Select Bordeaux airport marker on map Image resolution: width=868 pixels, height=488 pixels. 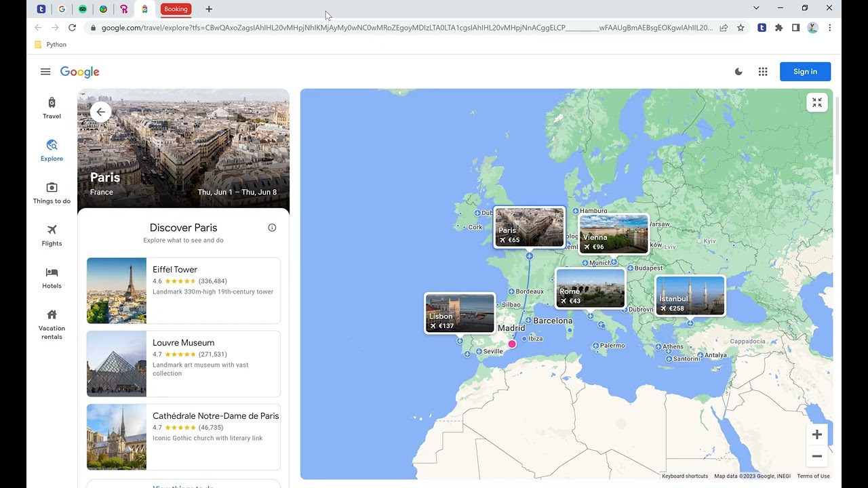pos(511,291)
